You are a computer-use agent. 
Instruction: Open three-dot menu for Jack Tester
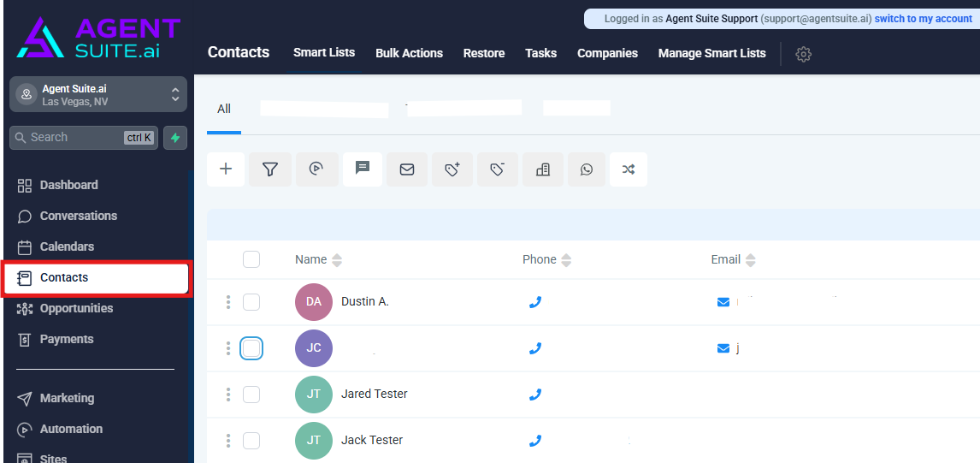click(228, 441)
